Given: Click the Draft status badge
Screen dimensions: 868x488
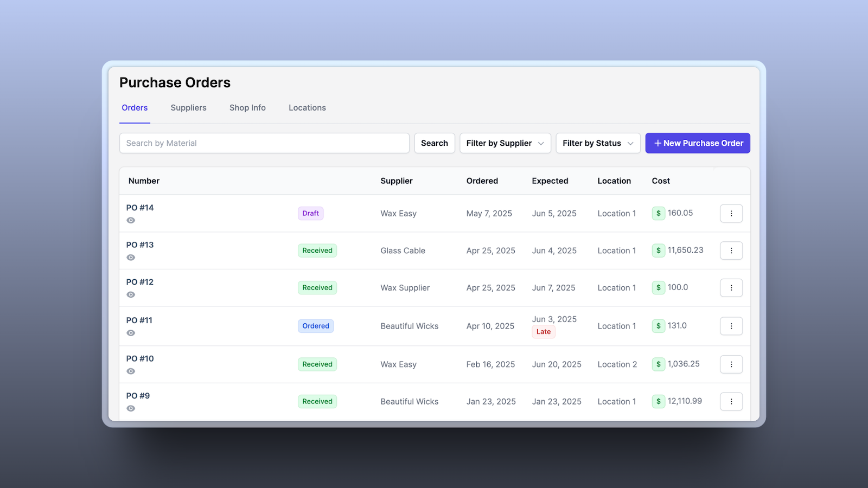Looking at the screenshot, I should click(x=310, y=214).
